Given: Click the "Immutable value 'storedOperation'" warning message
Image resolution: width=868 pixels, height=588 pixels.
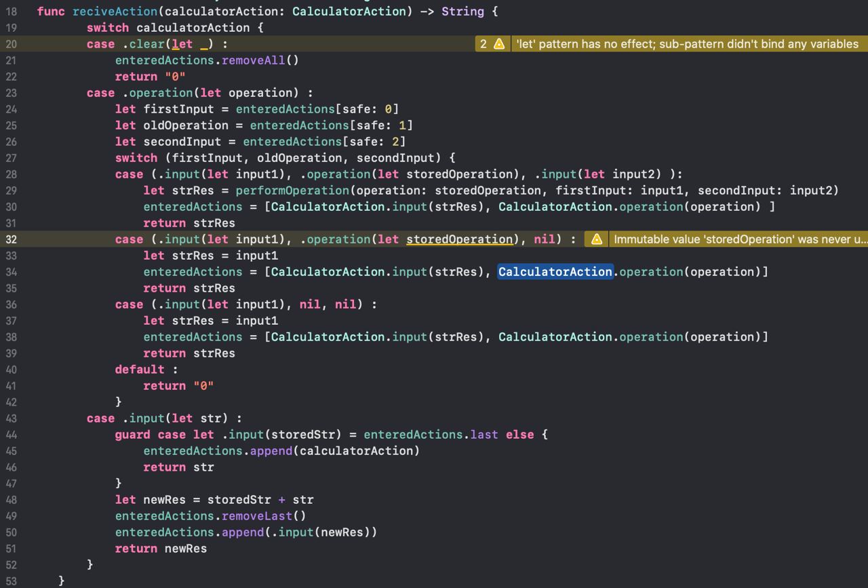Looking at the screenshot, I should coord(740,239).
